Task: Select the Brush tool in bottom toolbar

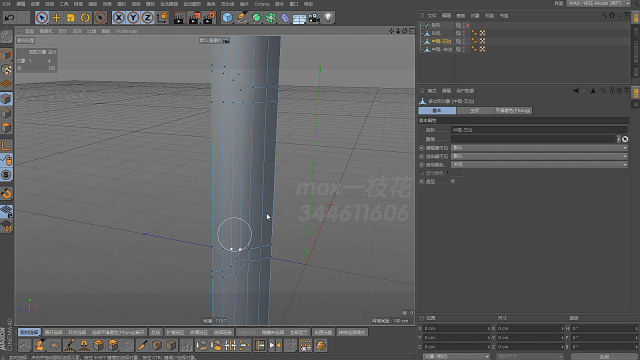Action: [x=69, y=345]
